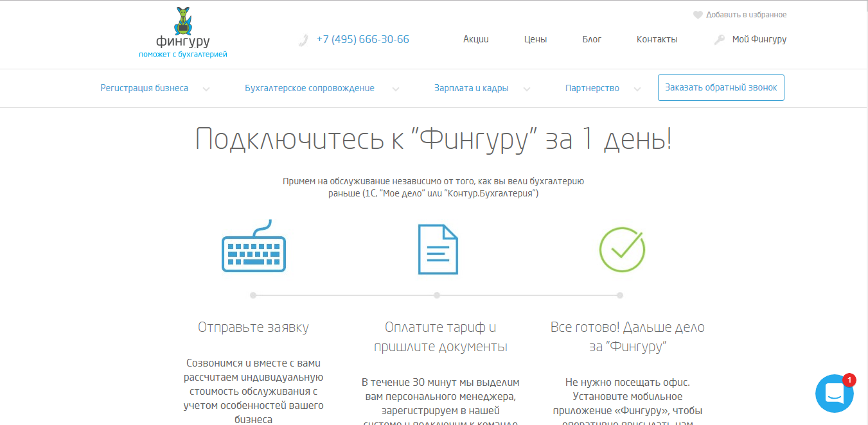Click the blue keyboard icon
Viewport: 868px width, 425px height.
point(254,248)
